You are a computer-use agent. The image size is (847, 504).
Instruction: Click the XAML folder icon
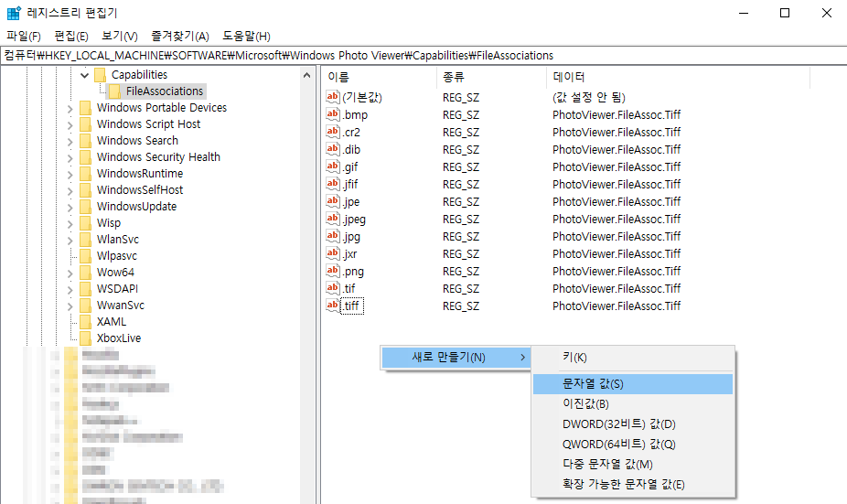[x=85, y=322]
